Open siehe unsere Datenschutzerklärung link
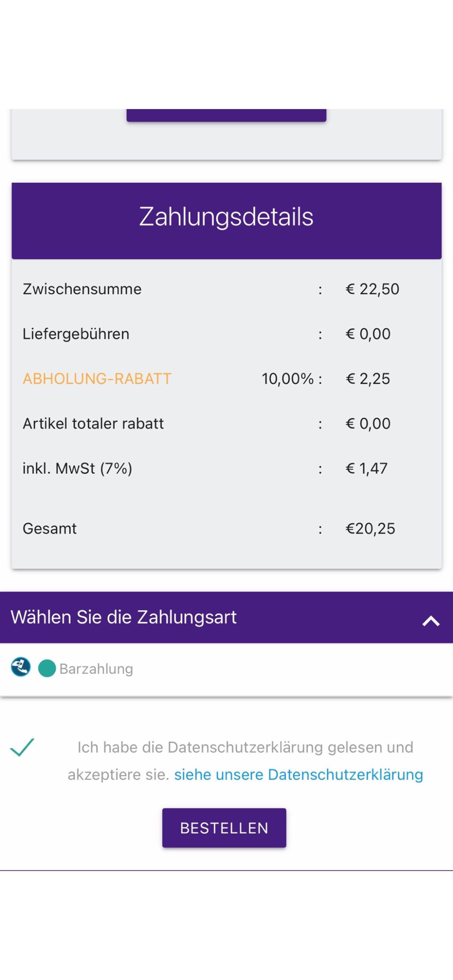 click(x=299, y=775)
